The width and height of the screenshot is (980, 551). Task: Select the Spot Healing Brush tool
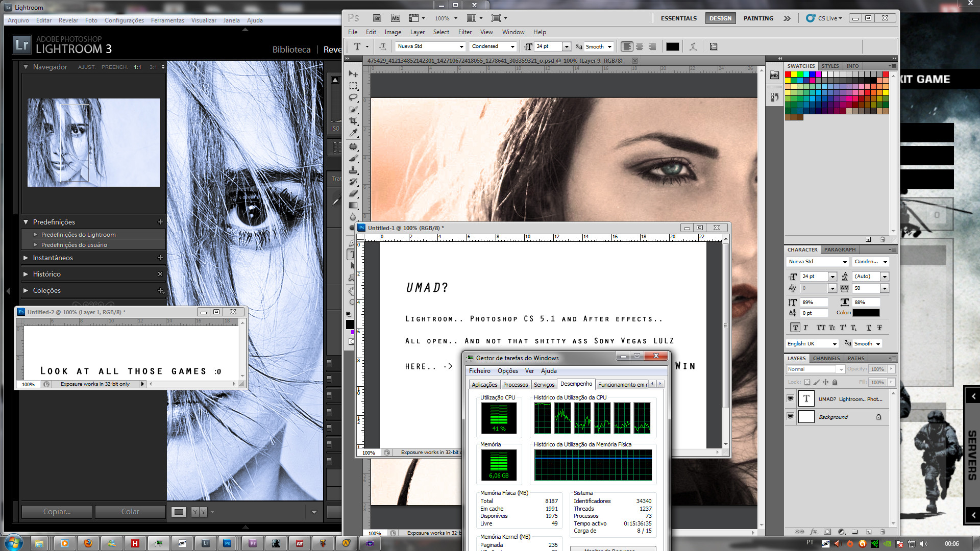pyautogui.click(x=353, y=146)
